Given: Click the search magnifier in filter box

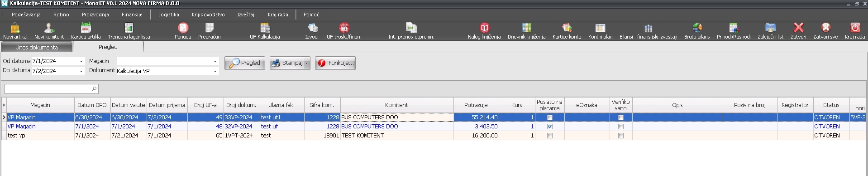Looking at the screenshot, I should pyautogui.click(x=94, y=89).
